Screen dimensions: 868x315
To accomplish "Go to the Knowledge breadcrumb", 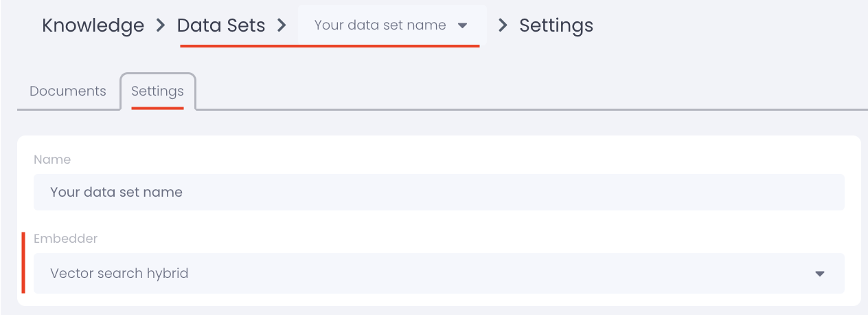I will pyautogui.click(x=93, y=25).
